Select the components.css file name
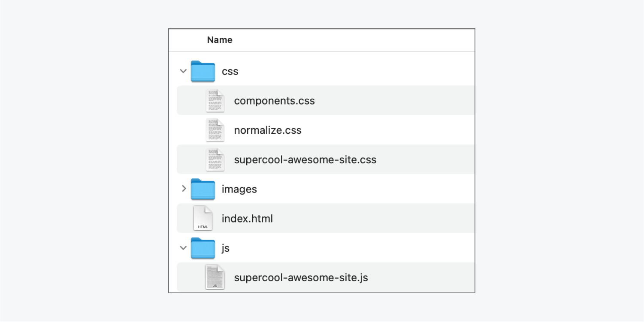644x322 pixels. click(275, 101)
